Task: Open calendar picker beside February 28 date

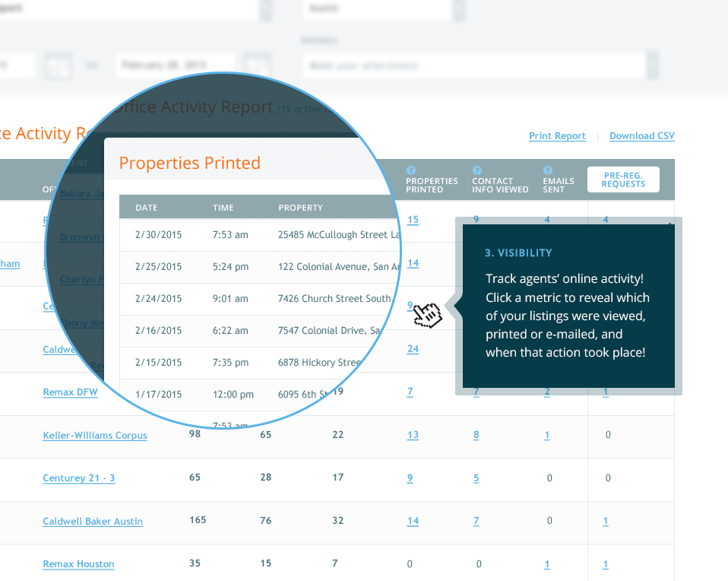Action: click(x=257, y=66)
